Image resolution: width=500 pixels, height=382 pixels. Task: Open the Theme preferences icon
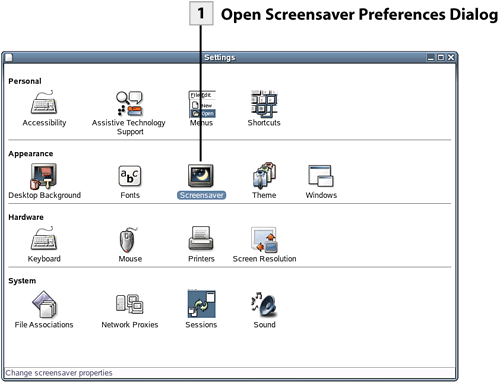click(264, 175)
